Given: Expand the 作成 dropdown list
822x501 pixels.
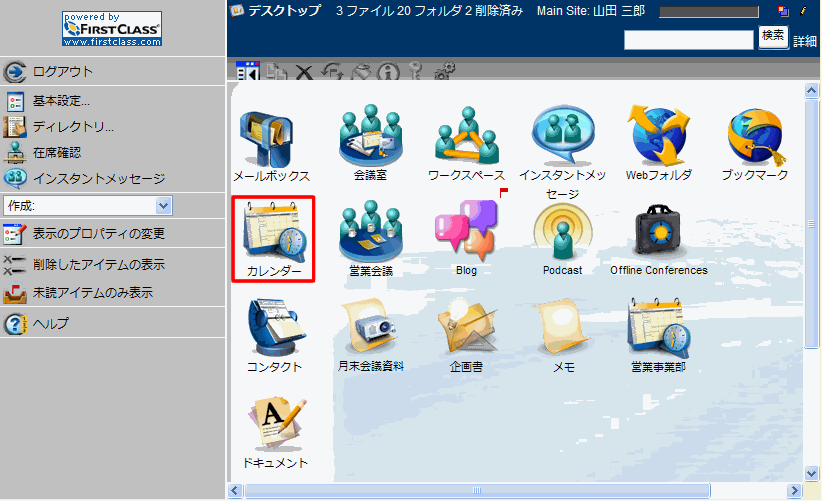Looking at the screenshot, I should (x=164, y=205).
